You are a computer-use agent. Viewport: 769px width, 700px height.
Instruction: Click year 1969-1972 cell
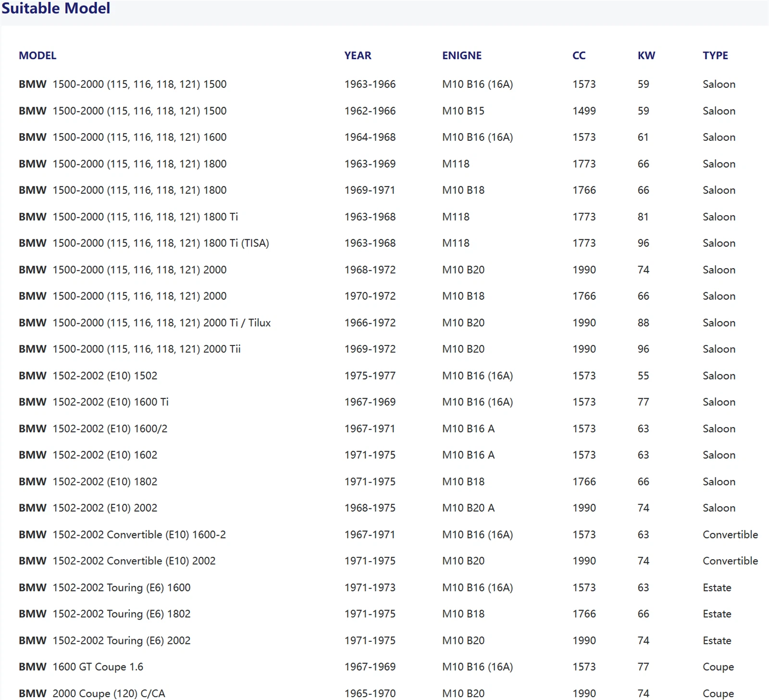point(370,349)
